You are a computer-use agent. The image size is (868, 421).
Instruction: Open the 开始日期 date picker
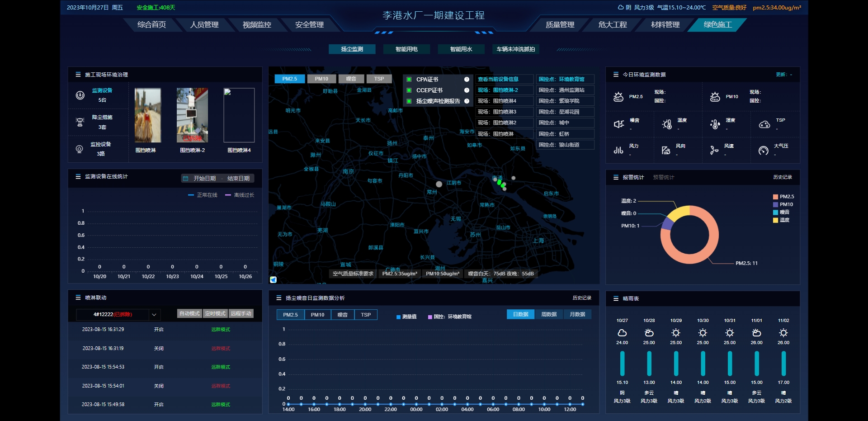pos(204,179)
